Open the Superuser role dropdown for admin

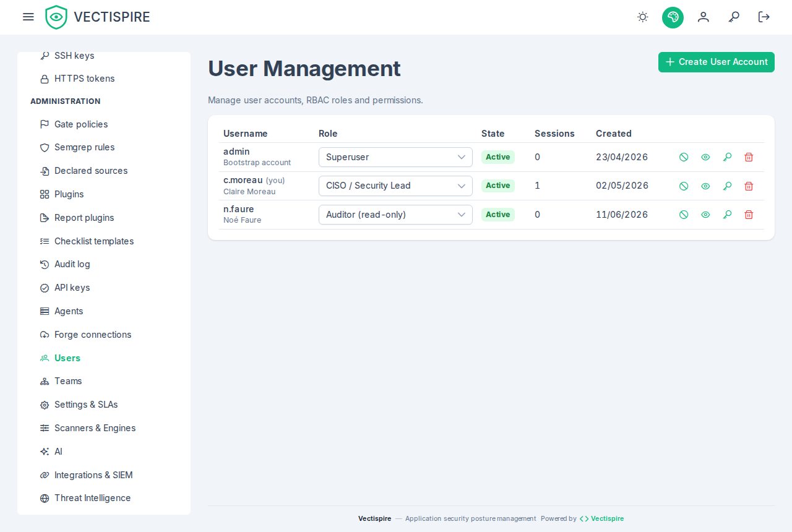pos(395,157)
